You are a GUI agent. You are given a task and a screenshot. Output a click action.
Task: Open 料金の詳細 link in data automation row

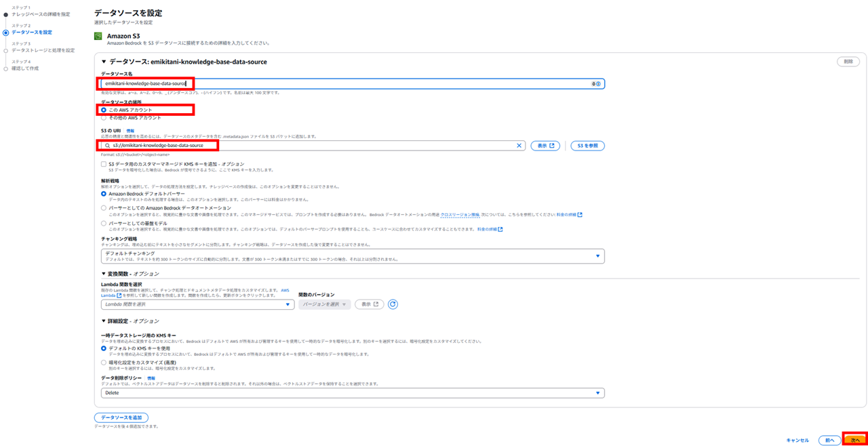569,215
